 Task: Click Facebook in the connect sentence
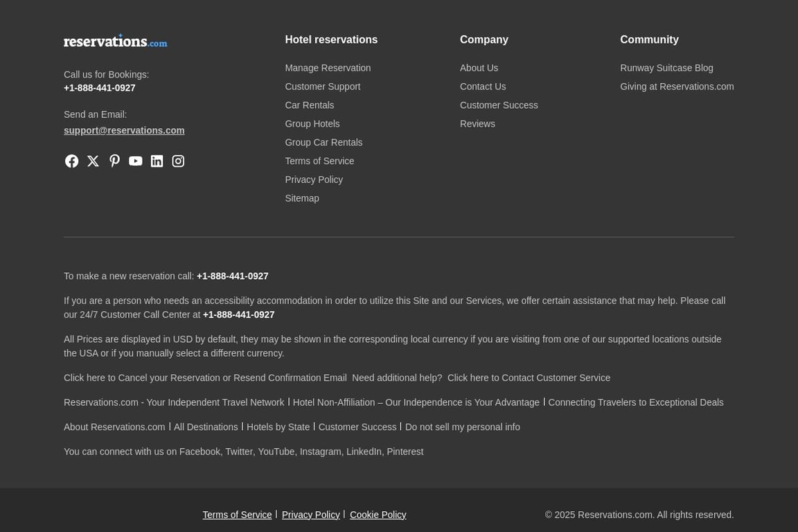point(199,452)
